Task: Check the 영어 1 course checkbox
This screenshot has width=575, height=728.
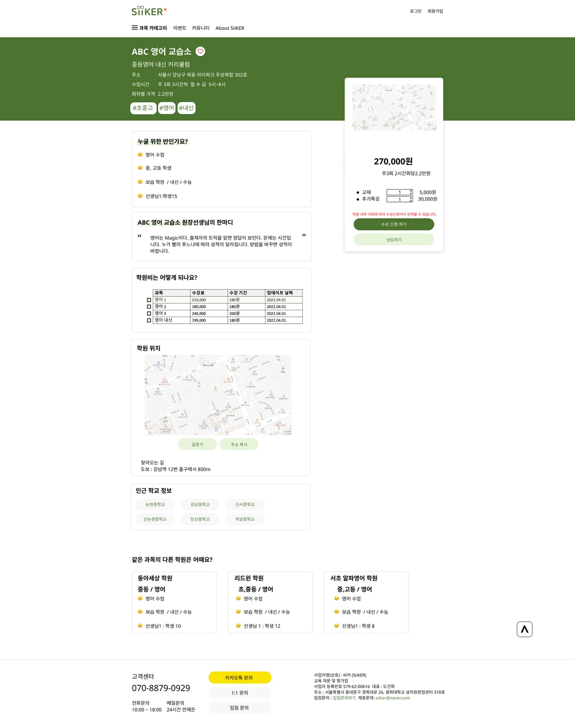Action: 149,300
